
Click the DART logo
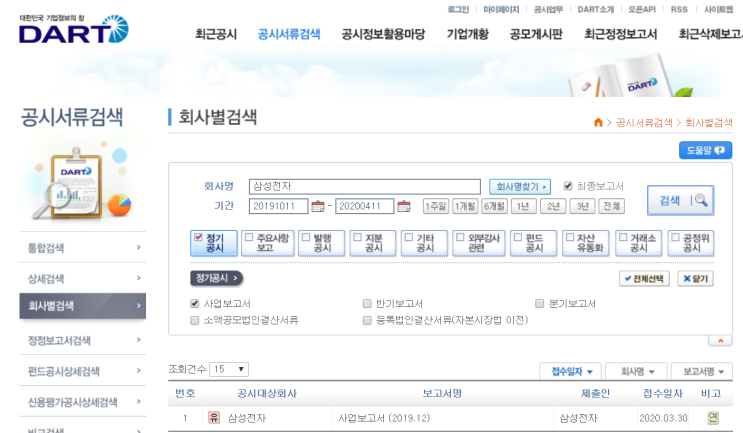pos(74,29)
